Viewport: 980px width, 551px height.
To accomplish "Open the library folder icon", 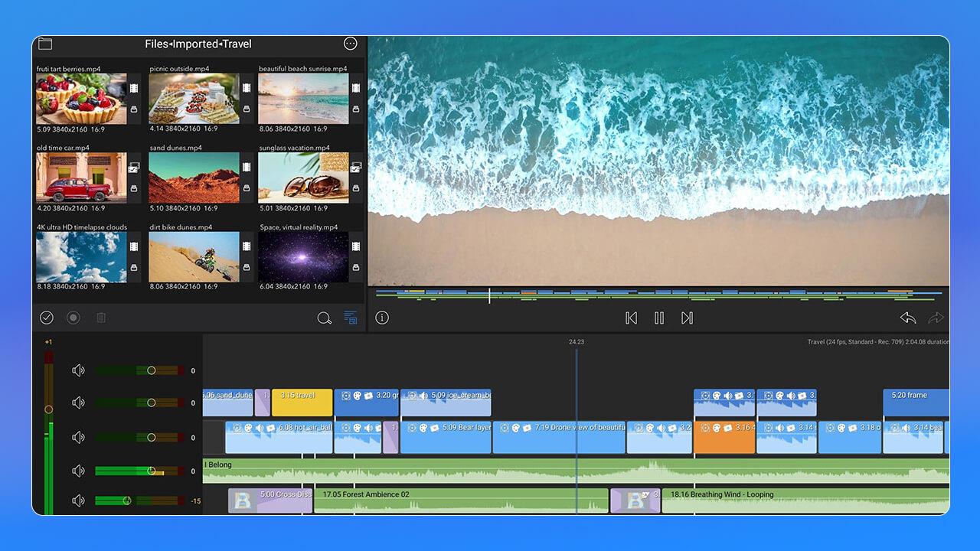I will click(45, 44).
